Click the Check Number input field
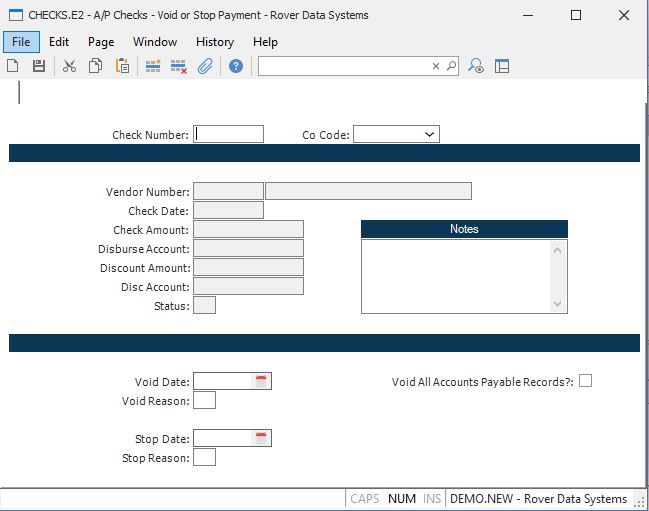The image size is (649, 511). (x=229, y=134)
